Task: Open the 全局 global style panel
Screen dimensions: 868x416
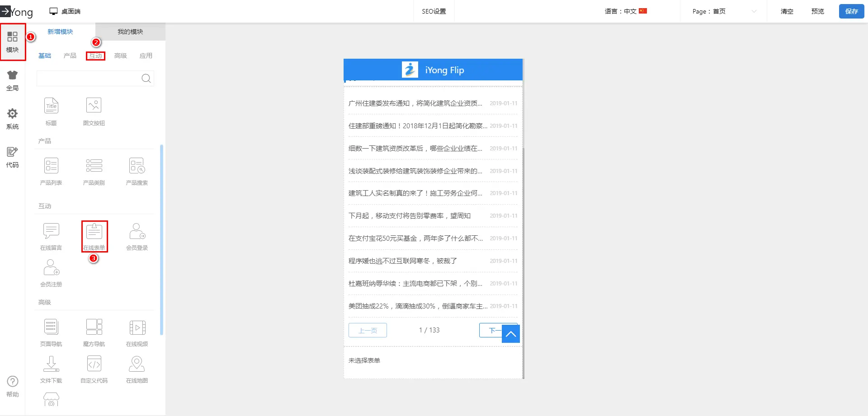Action: (x=13, y=80)
